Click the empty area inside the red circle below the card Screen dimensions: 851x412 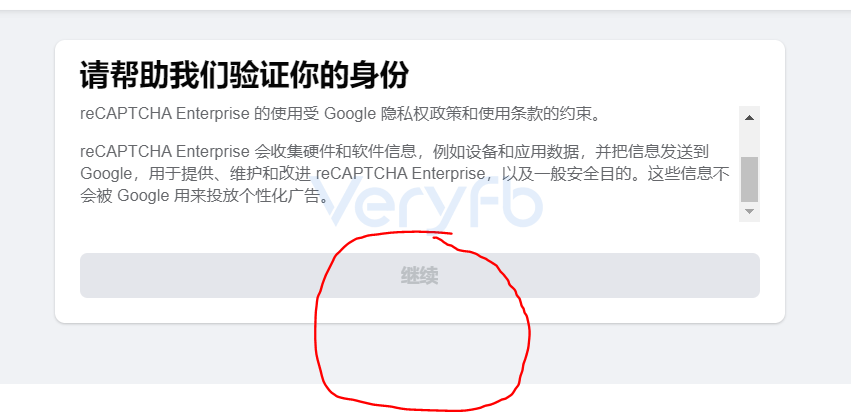point(421,356)
